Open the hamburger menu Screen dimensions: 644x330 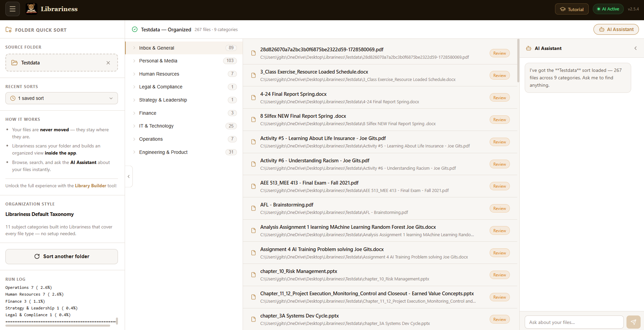(x=13, y=9)
